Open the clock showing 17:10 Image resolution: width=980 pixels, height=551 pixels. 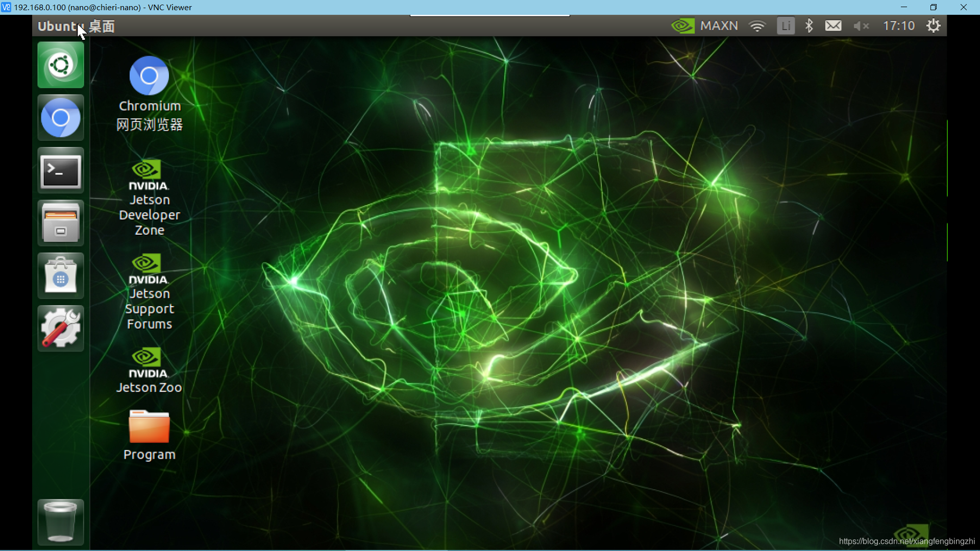pos(899,26)
